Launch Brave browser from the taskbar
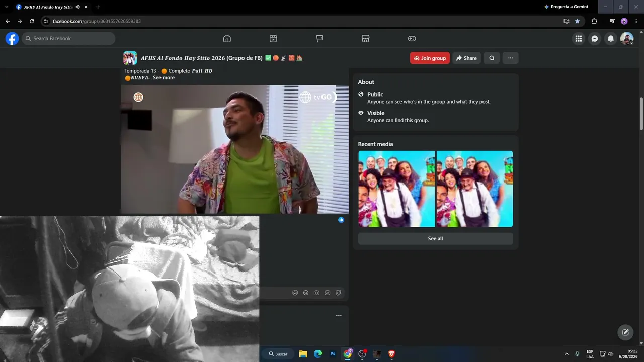 tap(391, 354)
